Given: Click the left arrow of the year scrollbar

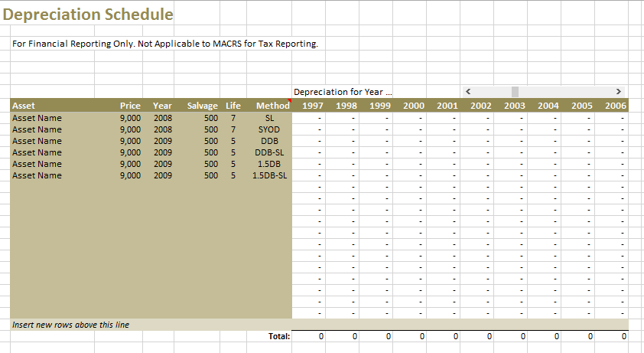Looking at the screenshot, I should pyautogui.click(x=467, y=91).
